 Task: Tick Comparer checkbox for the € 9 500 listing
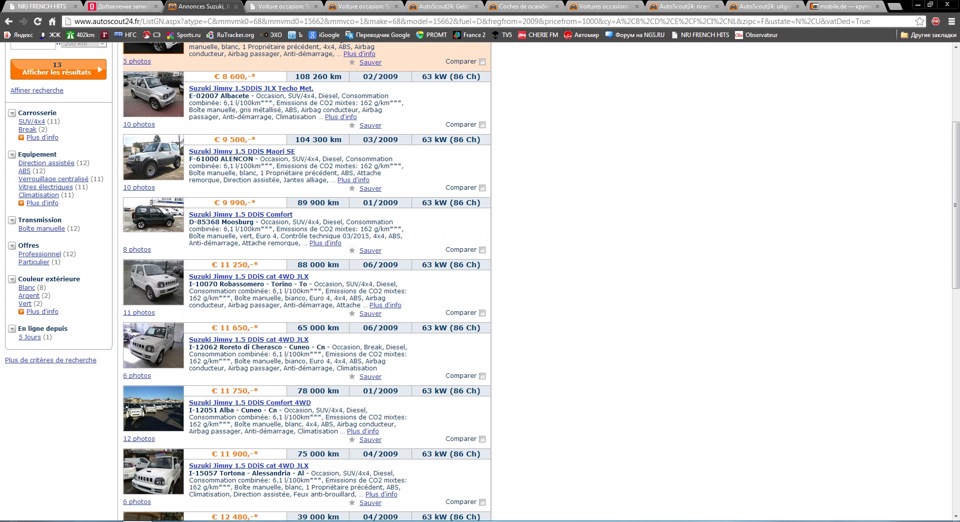482,188
